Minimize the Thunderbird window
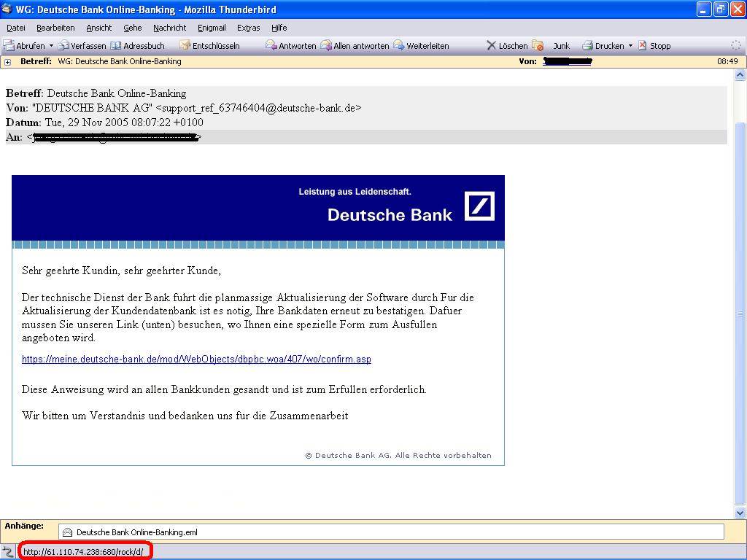Screen dimensions: 747x560 (x=704, y=9)
